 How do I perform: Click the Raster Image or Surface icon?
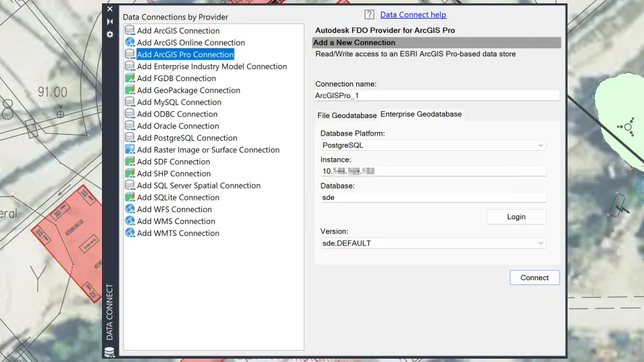129,149
